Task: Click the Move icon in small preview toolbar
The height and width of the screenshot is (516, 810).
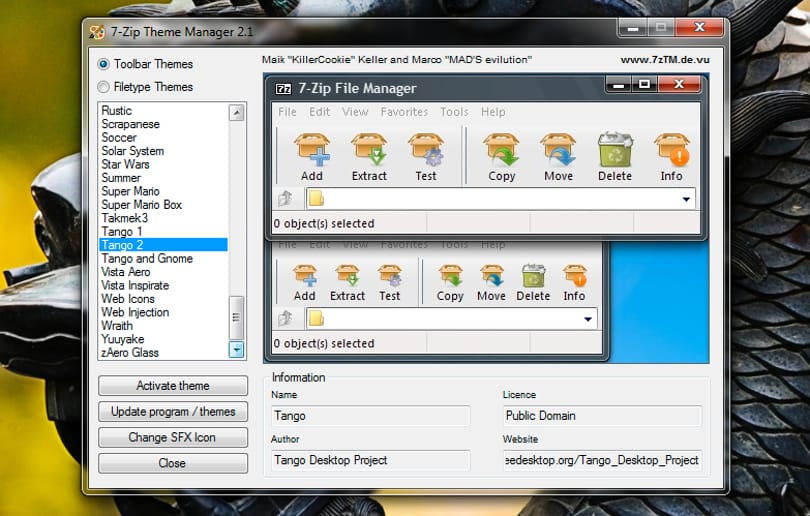Action: tap(492, 276)
